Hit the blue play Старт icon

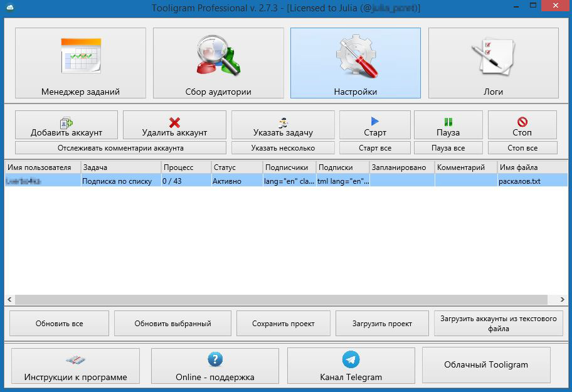pyautogui.click(x=375, y=121)
